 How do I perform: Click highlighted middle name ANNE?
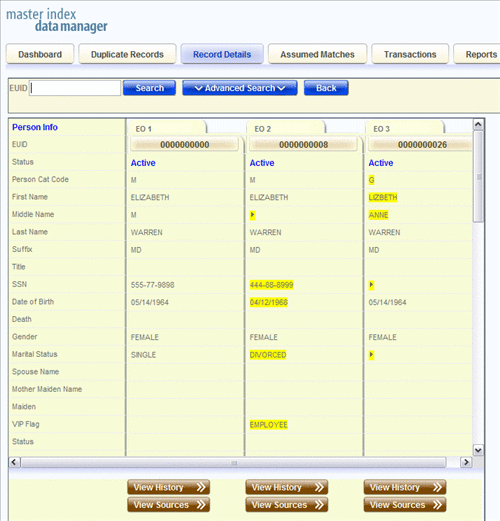tap(378, 215)
